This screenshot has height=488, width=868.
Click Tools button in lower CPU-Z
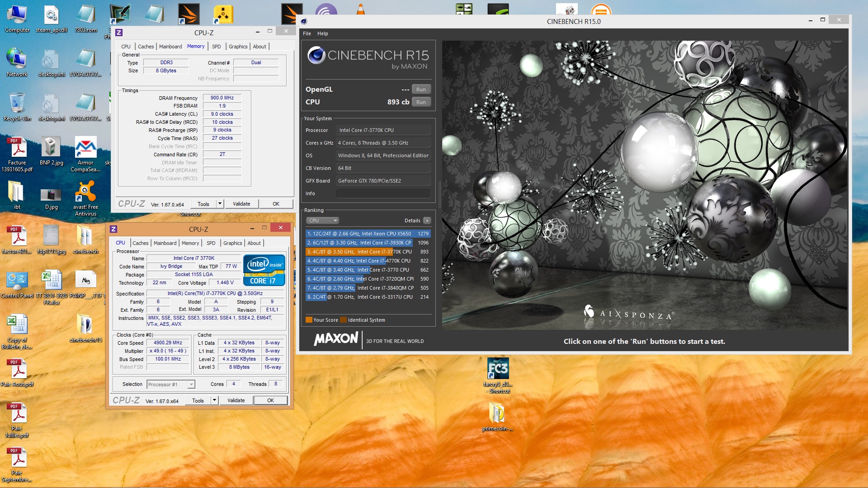pyautogui.click(x=198, y=400)
